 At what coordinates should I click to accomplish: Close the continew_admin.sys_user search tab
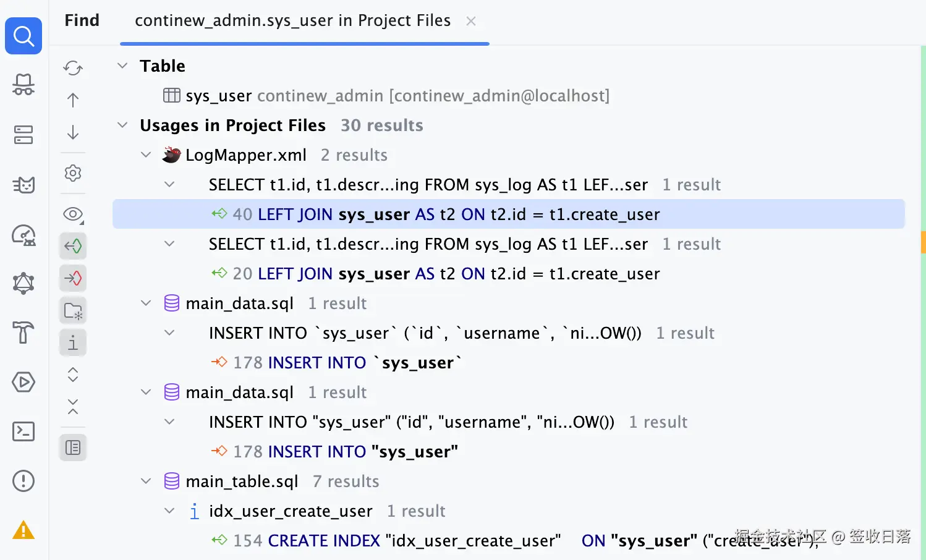471,21
